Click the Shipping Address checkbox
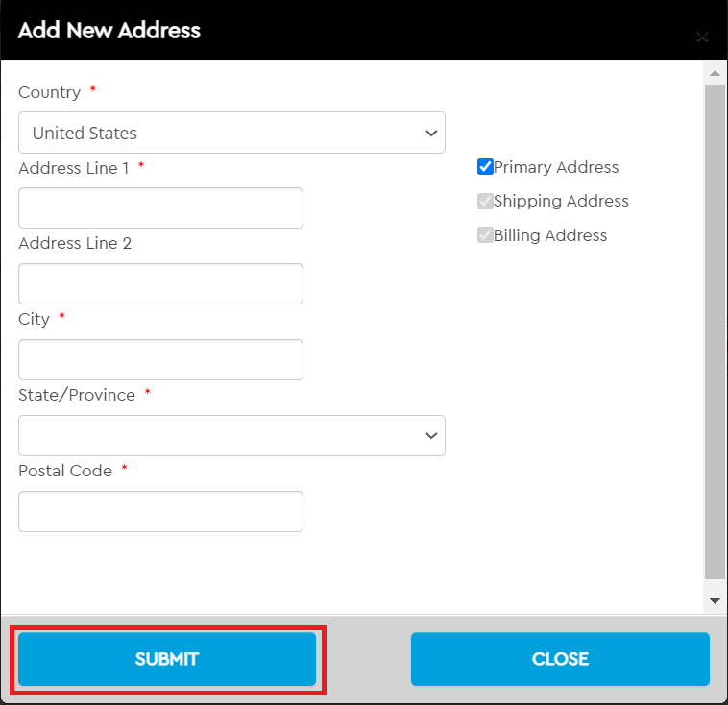The width and height of the screenshot is (728, 705). (x=485, y=202)
